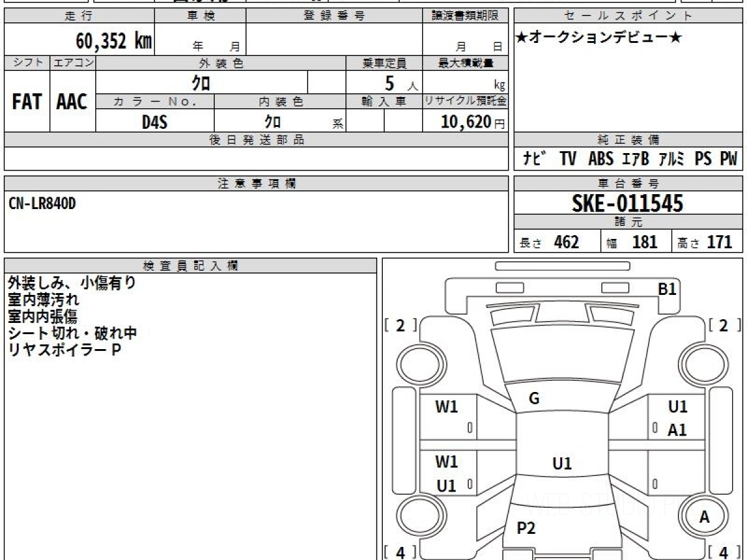Click the シート切れ・破れ中 inspector line
Viewport: 747px width, 560px height.
[72, 334]
